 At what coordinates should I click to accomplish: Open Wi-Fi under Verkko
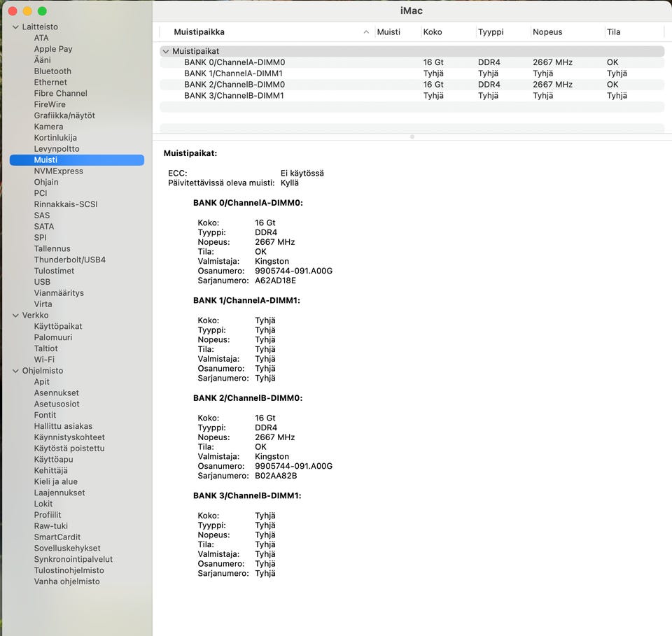pyautogui.click(x=44, y=360)
